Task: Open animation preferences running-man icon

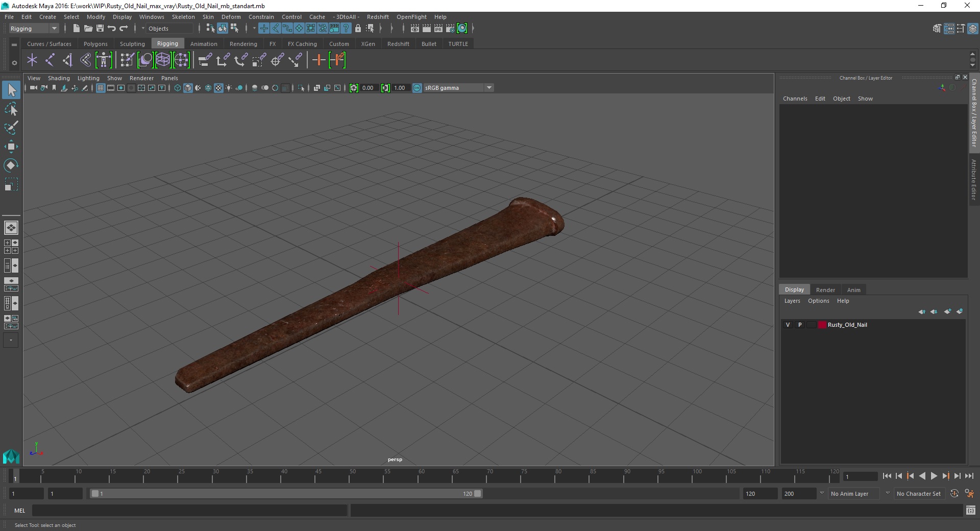Action: click(x=969, y=493)
